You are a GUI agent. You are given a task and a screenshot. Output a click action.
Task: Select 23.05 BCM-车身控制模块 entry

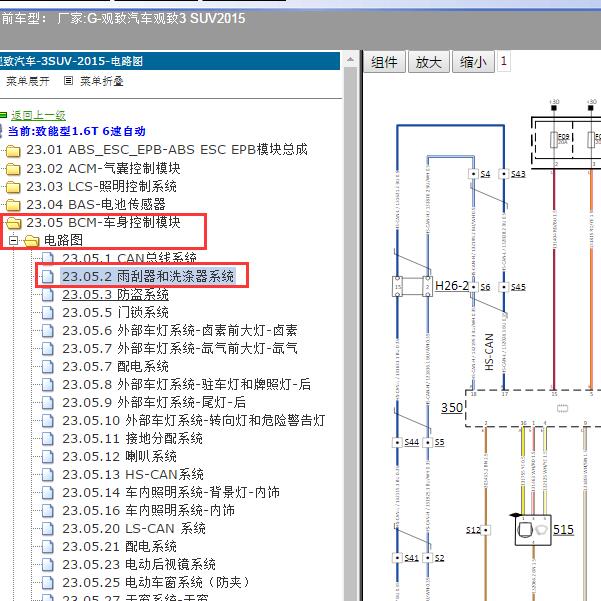[103, 222]
